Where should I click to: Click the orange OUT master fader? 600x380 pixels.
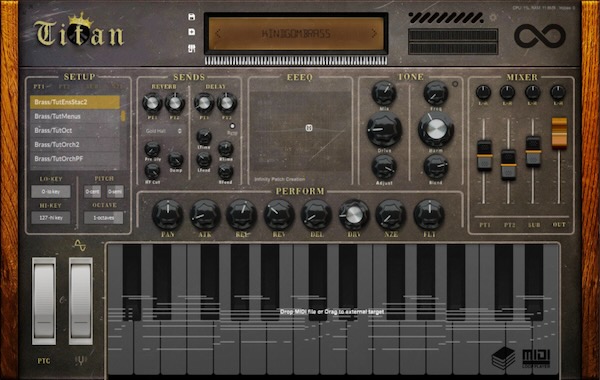[x=559, y=133]
